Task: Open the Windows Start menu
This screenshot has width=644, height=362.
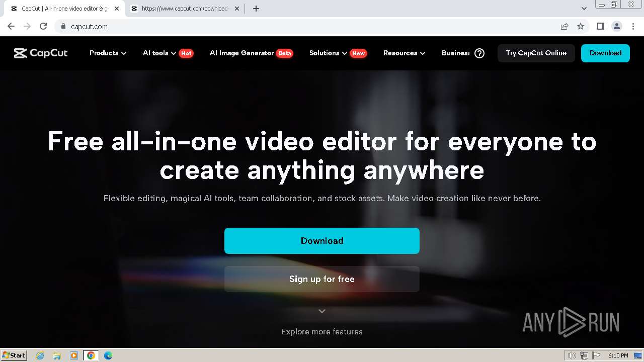Action: pos(14,355)
